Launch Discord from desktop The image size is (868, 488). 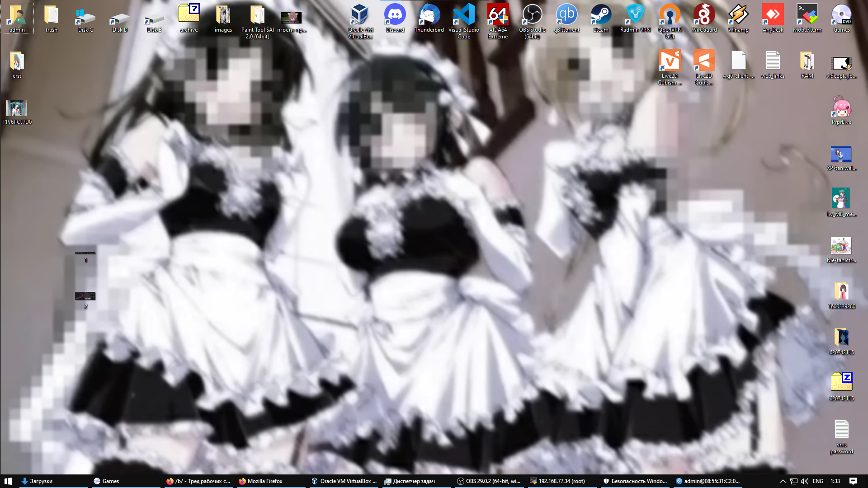tap(395, 18)
